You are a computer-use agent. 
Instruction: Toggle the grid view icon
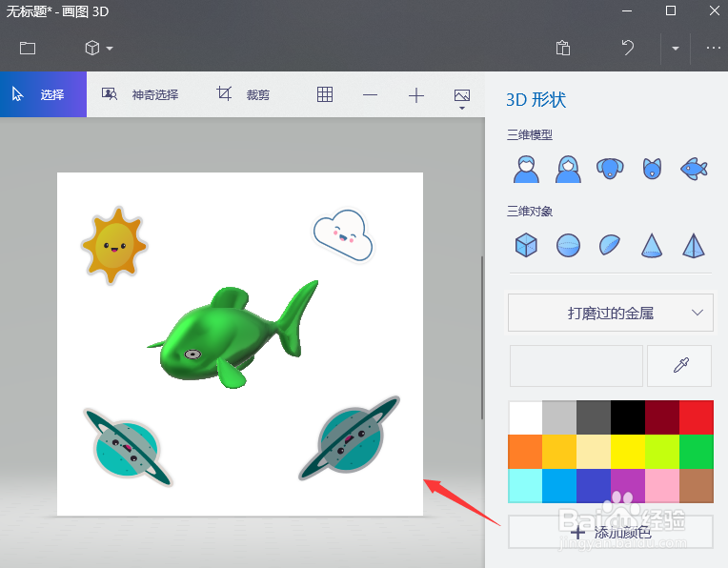point(325,94)
